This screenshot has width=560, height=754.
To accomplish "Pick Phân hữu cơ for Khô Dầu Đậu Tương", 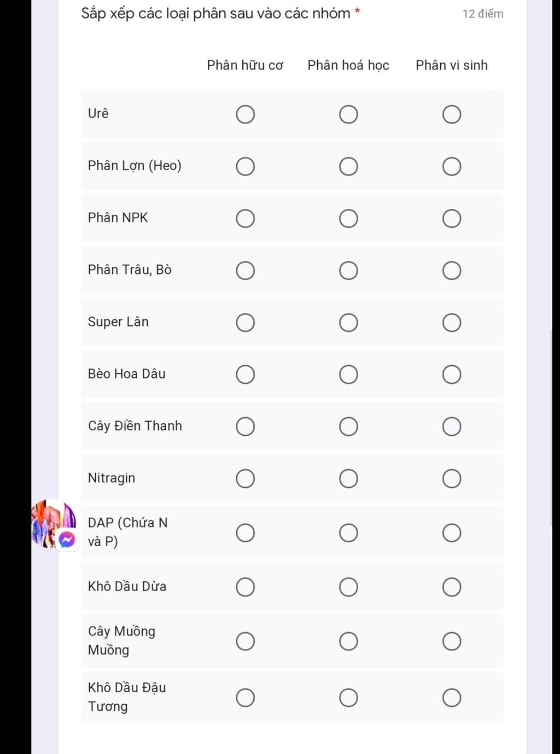I will point(245,698).
